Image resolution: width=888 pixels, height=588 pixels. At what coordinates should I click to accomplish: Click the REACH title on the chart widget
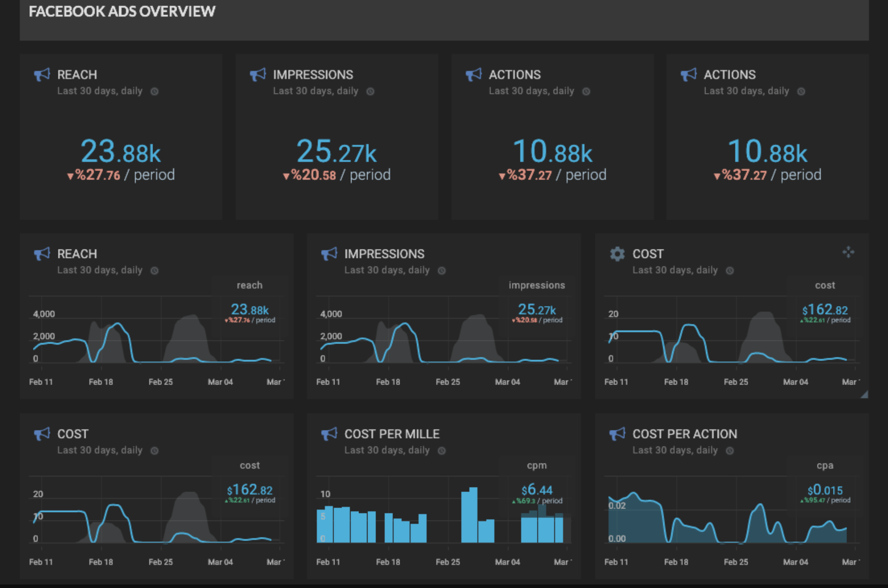tap(77, 254)
